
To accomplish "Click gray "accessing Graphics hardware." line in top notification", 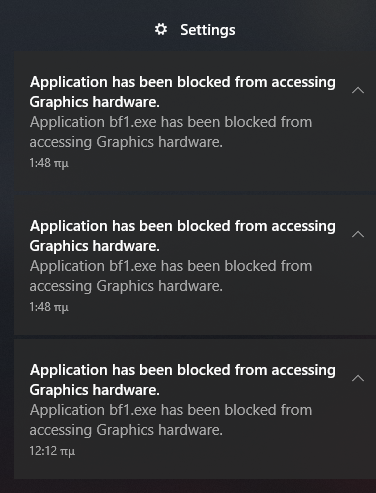I will coord(126,142).
